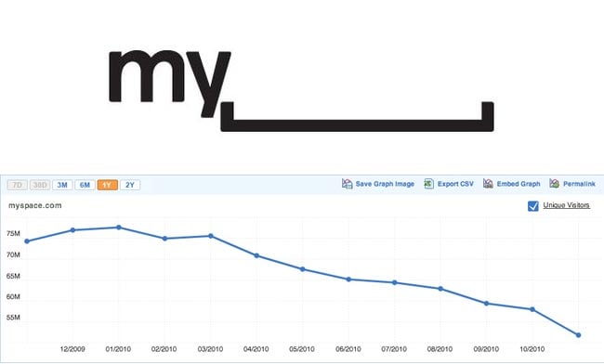Switch to 2Y time range
The height and width of the screenshot is (364, 604).
pyautogui.click(x=130, y=185)
